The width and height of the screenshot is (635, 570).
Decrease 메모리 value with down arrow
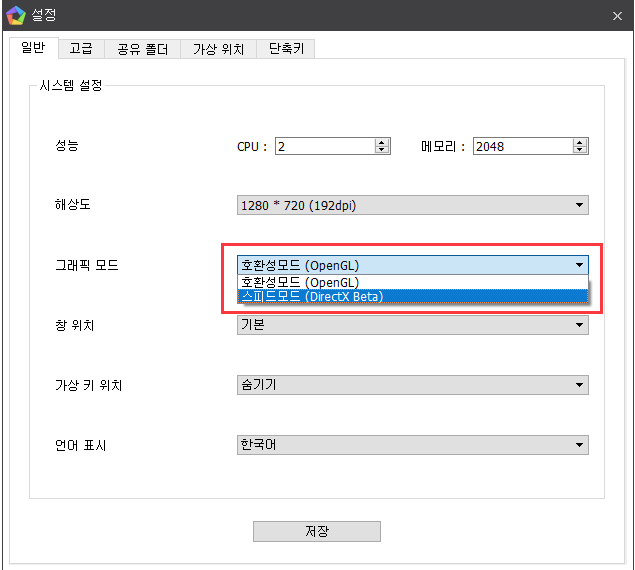[x=580, y=150]
